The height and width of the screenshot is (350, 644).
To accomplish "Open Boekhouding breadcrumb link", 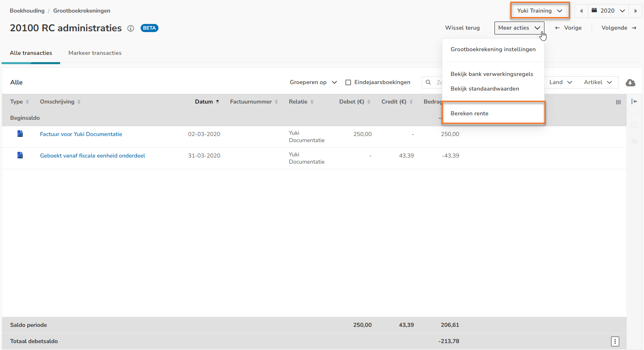I will click(27, 11).
